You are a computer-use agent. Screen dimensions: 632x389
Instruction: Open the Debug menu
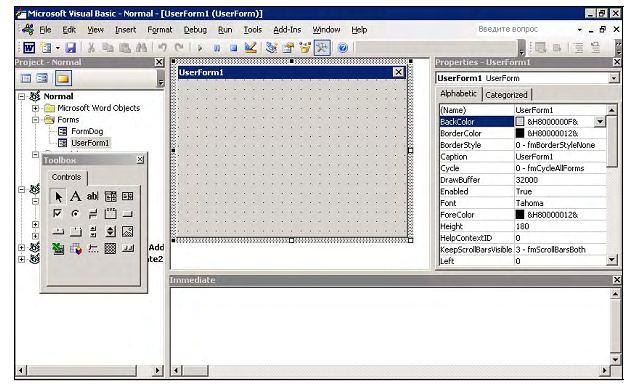[195, 30]
